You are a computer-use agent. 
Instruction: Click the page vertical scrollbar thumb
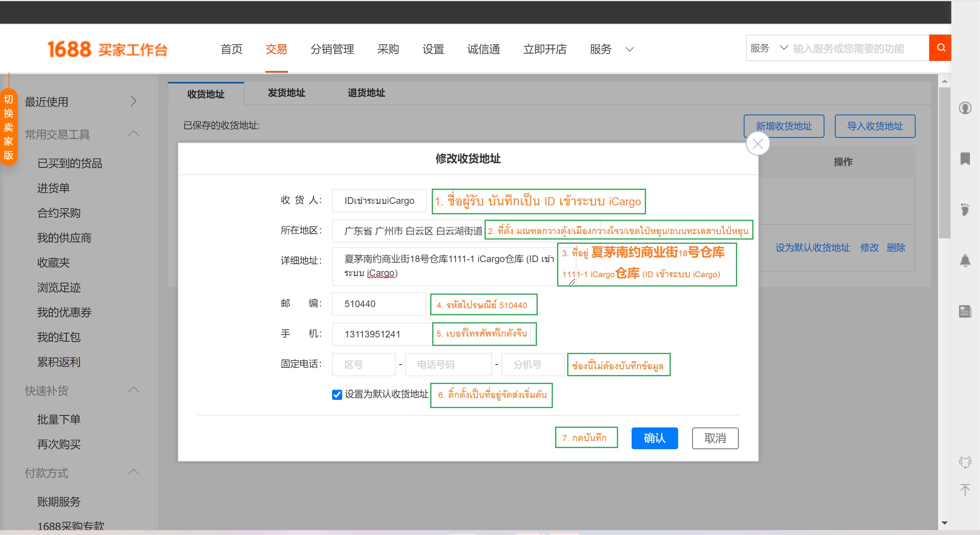944,162
